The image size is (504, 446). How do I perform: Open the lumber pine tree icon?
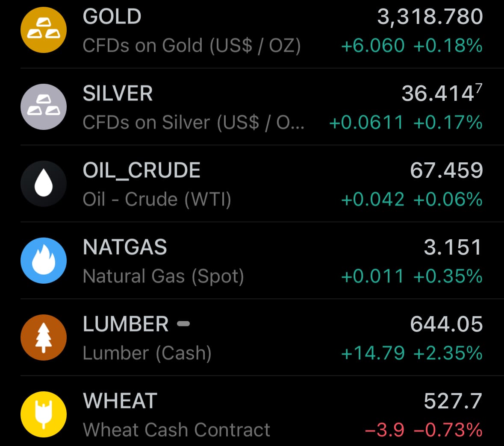click(44, 337)
